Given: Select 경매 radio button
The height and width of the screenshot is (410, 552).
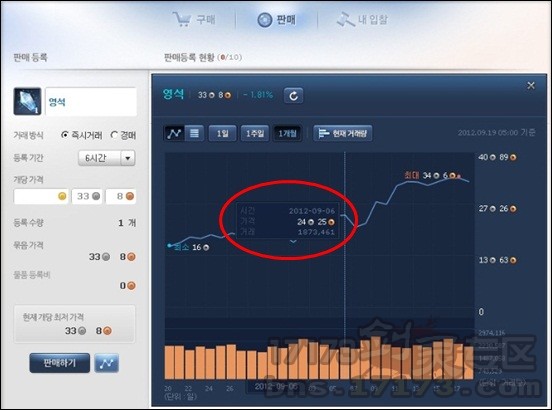Looking at the screenshot, I should point(114,135).
